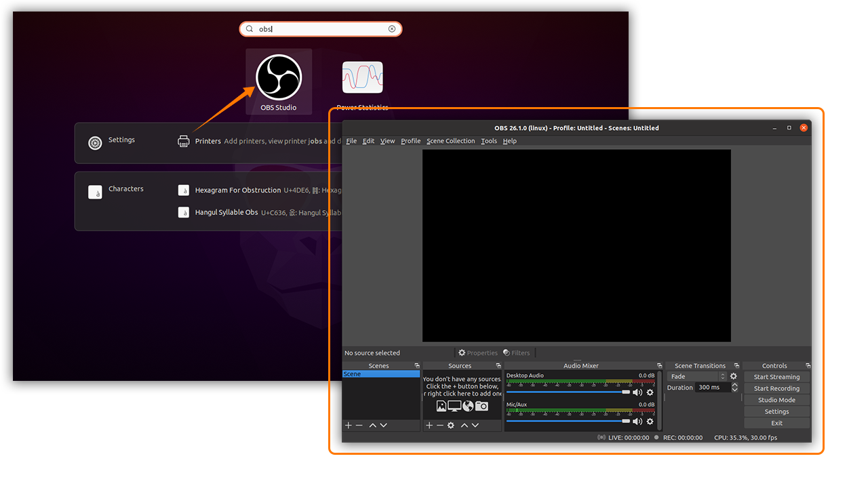Open Settings in Controls panel

(777, 411)
